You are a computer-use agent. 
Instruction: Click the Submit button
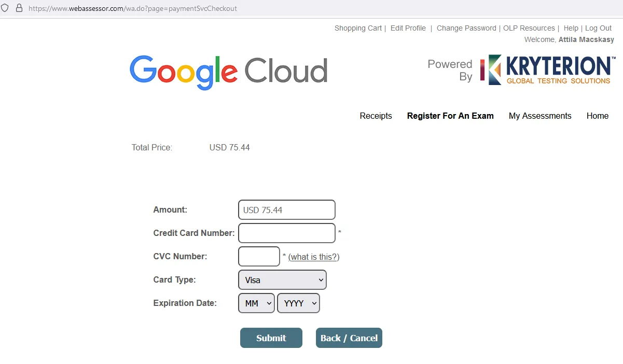click(x=271, y=338)
